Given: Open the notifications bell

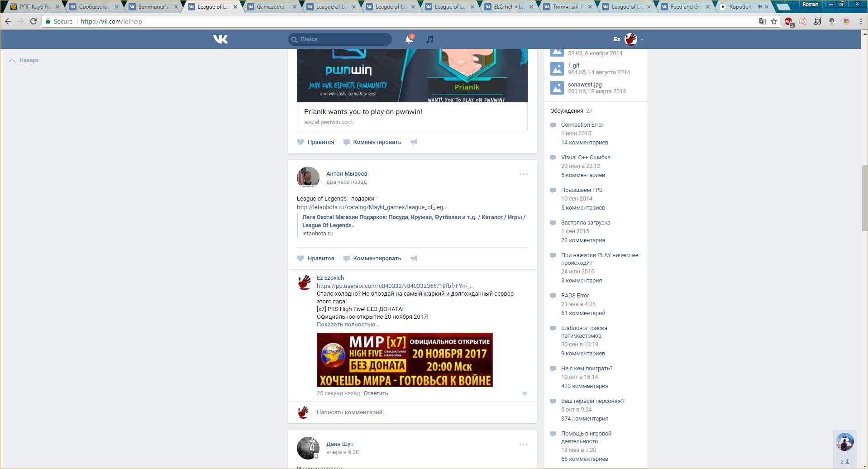Looking at the screenshot, I should [x=409, y=39].
